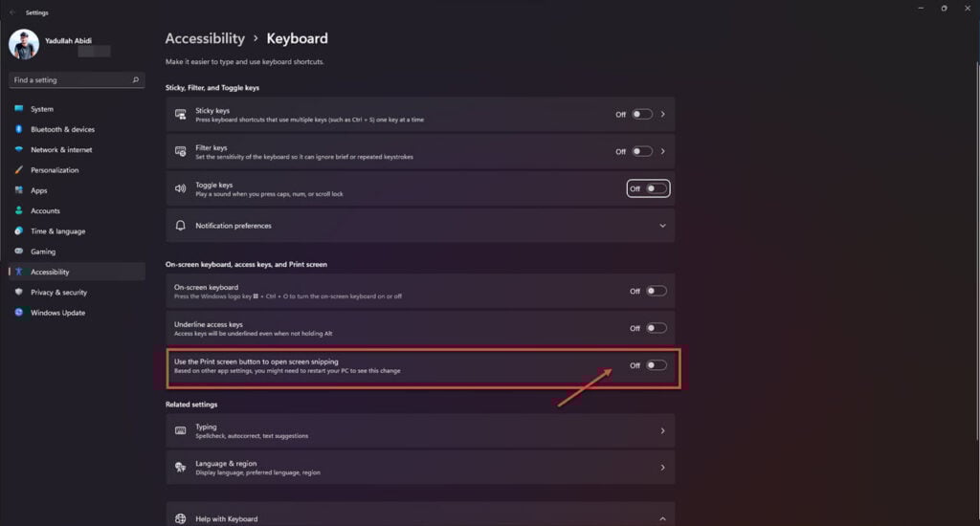The height and width of the screenshot is (526, 980).
Task: Toggle Sticky keys switch on
Action: click(642, 115)
